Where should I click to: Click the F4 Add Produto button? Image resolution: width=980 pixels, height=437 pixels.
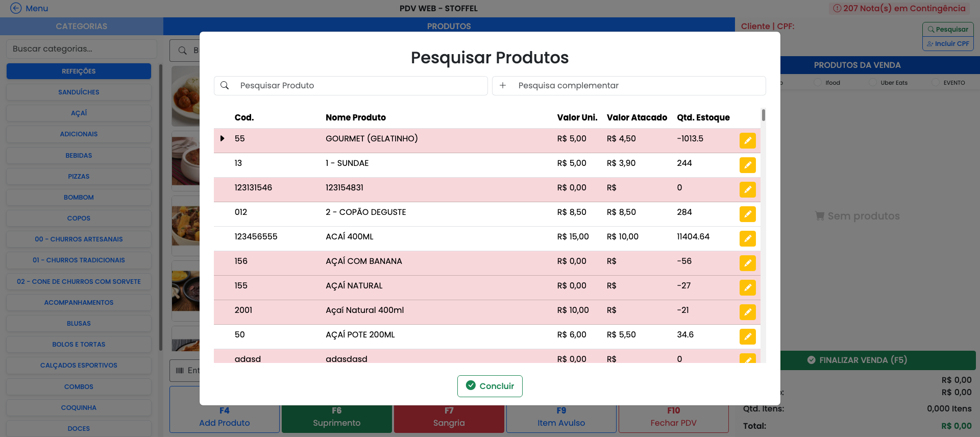225,417
